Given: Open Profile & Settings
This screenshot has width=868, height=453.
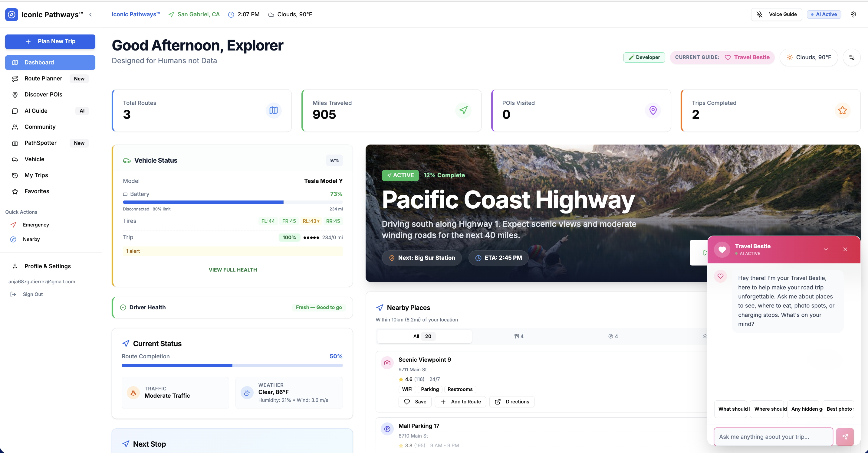Looking at the screenshot, I should (50, 266).
